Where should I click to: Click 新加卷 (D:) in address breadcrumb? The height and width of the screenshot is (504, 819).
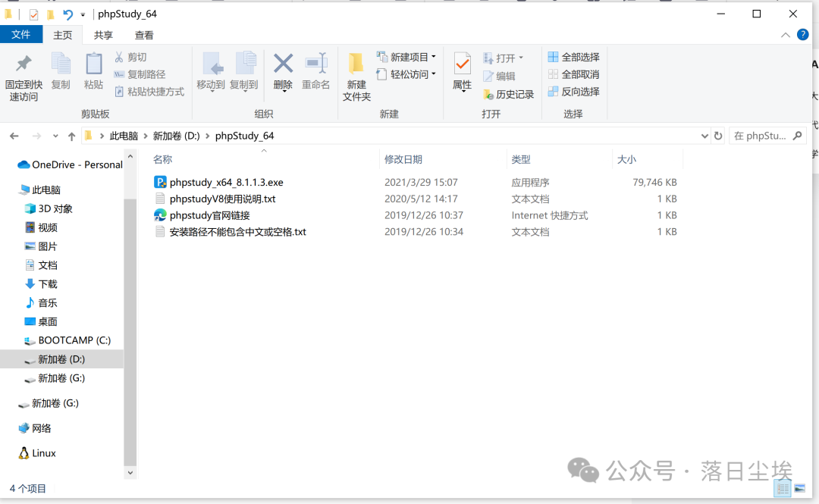(x=177, y=136)
